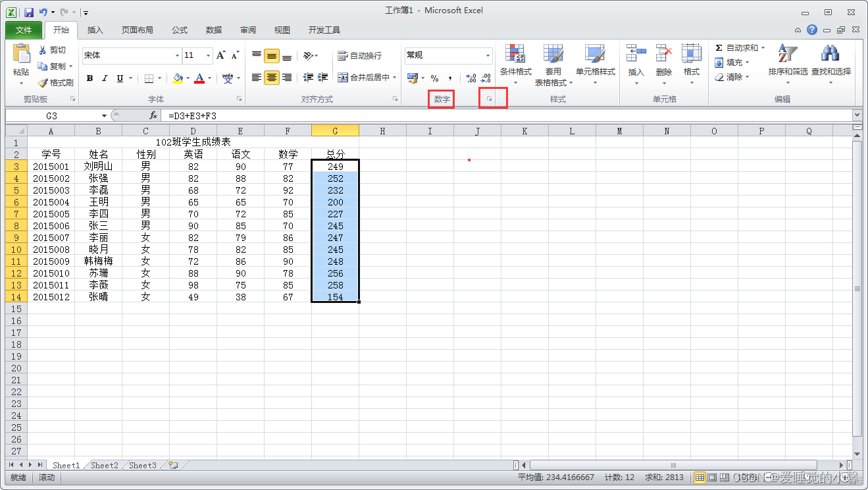The width and height of the screenshot is (868, 490).
Task: Switch to Sheet3 worksheet tab
Action: pyautogui.click(x=143, y=466)
